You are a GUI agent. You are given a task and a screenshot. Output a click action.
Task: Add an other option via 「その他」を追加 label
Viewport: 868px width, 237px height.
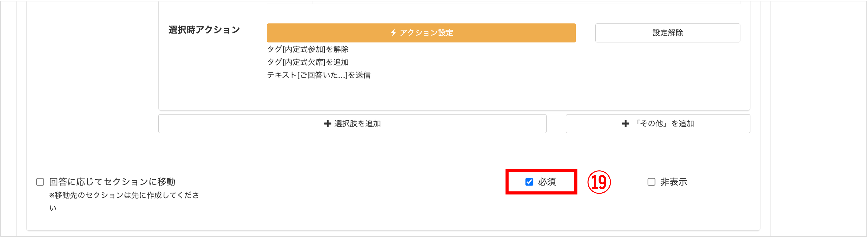pos(664,124)
